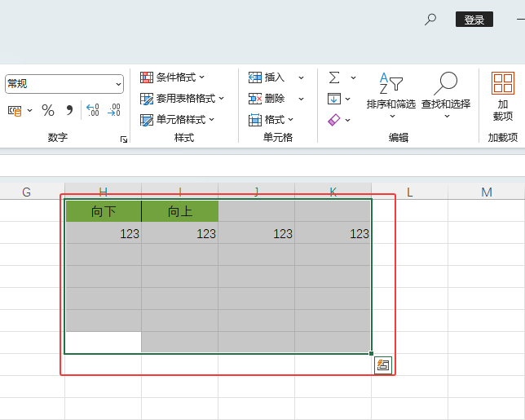Expand the 删除 dropdown arrow
Viewport: 525px width, 420px height.
tap(301, 99)
